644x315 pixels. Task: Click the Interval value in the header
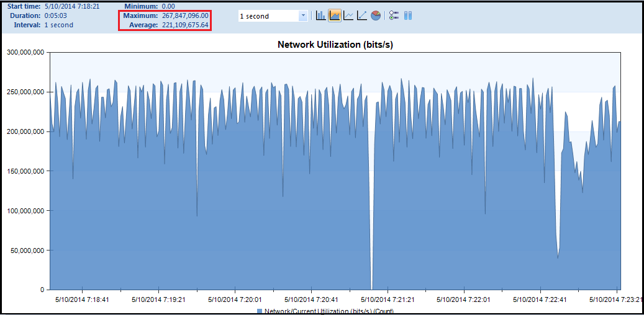click(x=58, y=25)
